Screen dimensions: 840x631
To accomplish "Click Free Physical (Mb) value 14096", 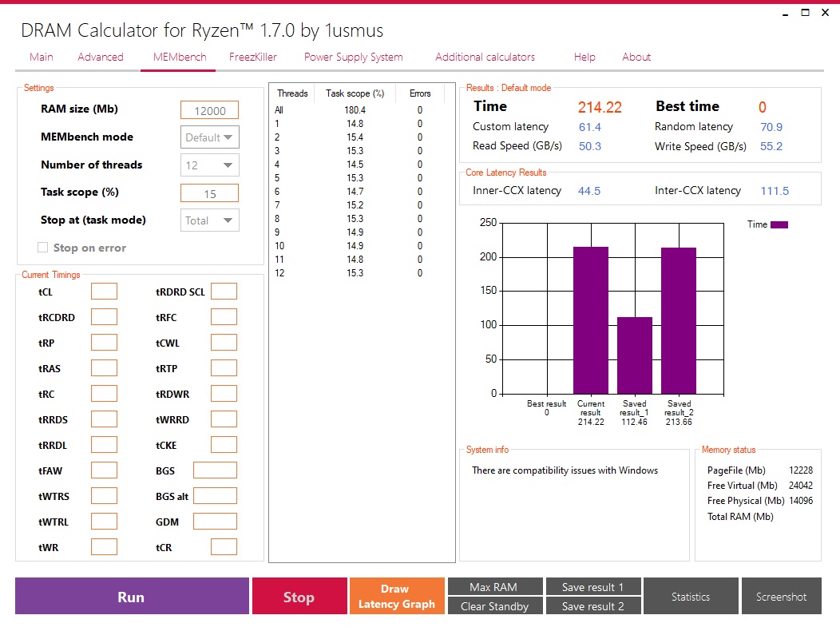I will pyautogui.click(x=801, y=501).
